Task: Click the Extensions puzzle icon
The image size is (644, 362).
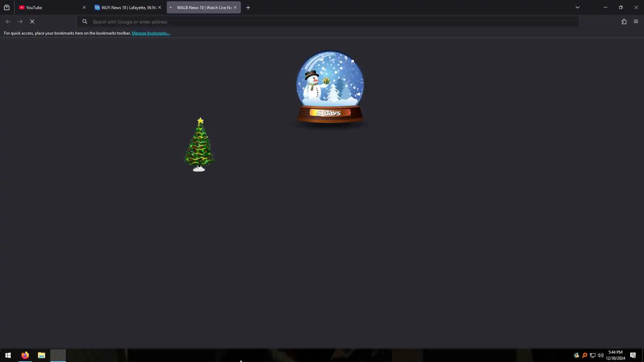Action: [x=624, y=22]
